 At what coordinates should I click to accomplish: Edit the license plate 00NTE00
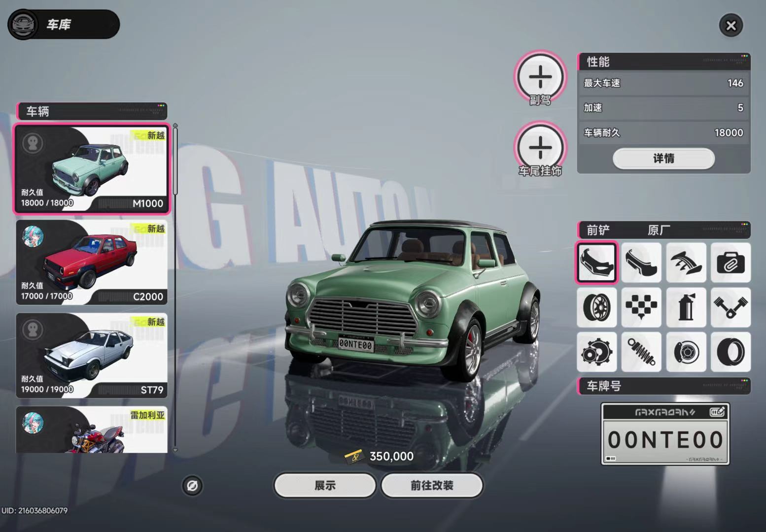click(665, 434)
